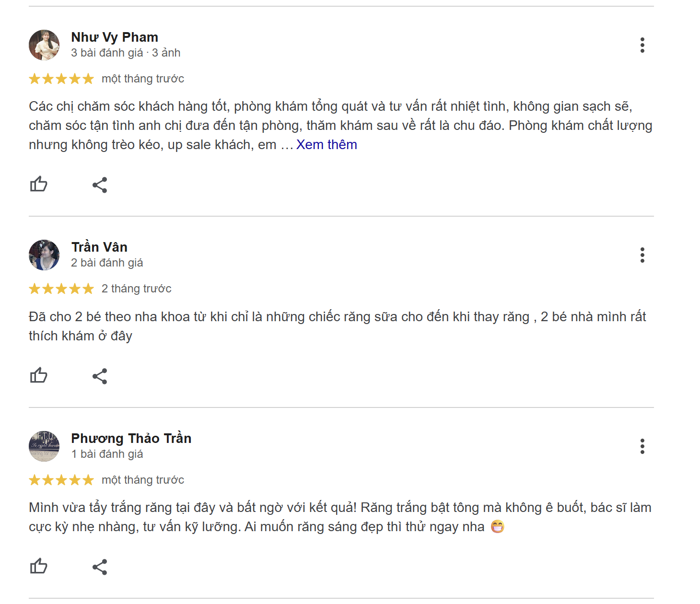Toggle like on the pediatric dental review

[x=38, y=375]
